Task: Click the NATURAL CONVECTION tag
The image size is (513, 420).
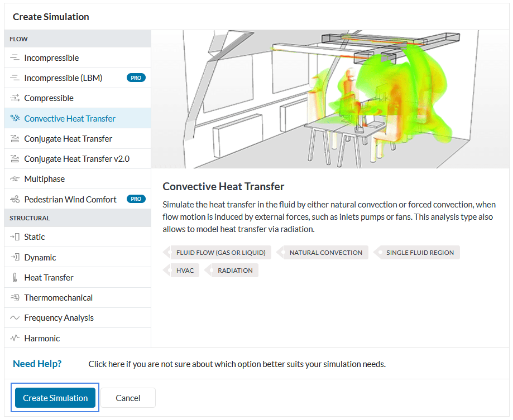Action: pos(325,252)
